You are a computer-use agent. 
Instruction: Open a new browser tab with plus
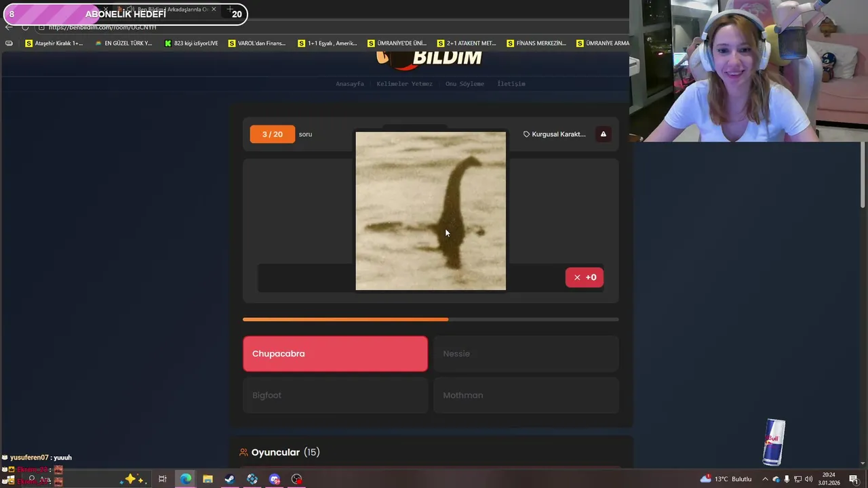click(230, 9)
